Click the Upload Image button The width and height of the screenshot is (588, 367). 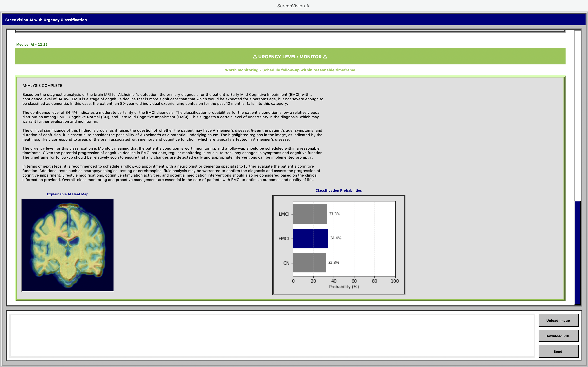[558, 320]
